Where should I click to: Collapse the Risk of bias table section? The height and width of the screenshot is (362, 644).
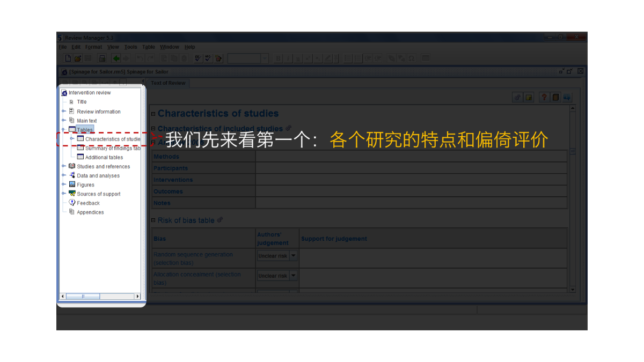(x=153, y=220)
